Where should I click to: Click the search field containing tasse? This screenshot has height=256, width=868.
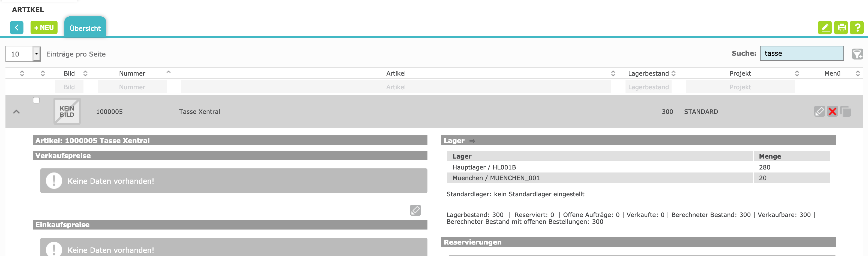(801, 53)
